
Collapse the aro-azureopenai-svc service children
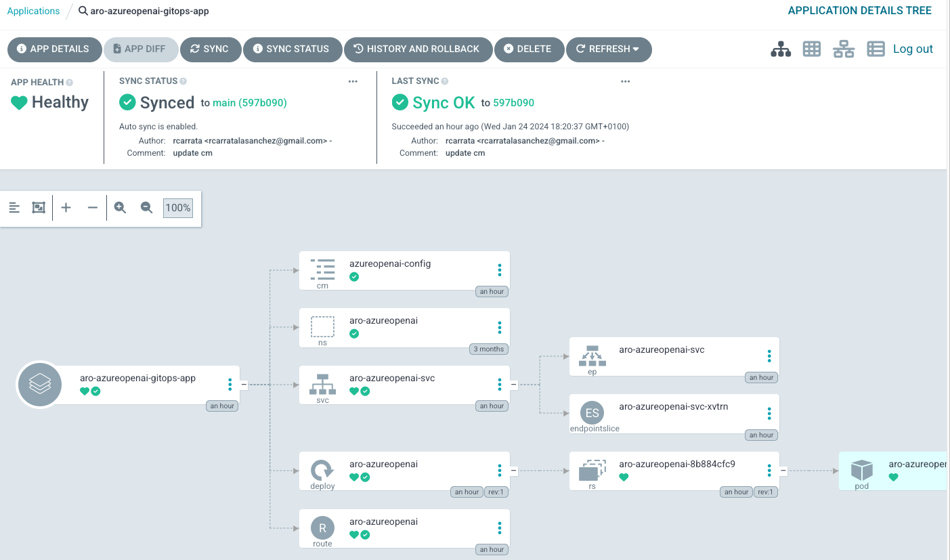(x=514, y=385)
